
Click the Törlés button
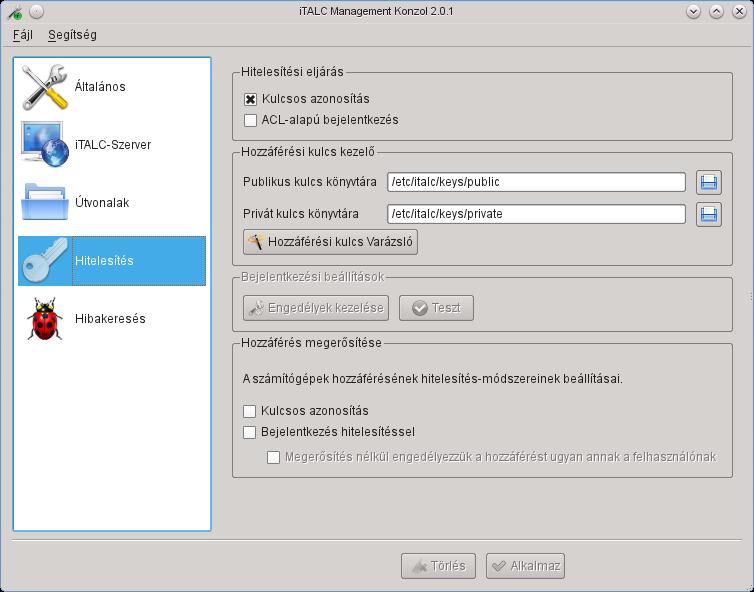point(438,566)
